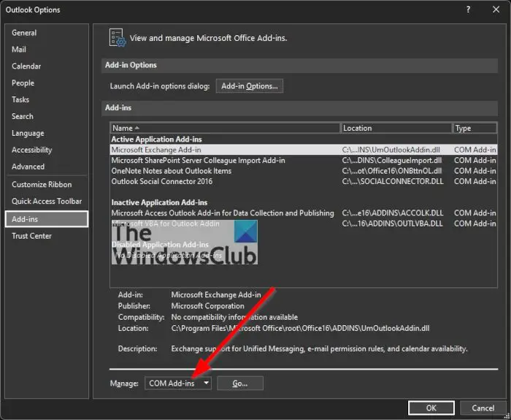Click the ACCOLK.DLL location cell

pos(393,213)
